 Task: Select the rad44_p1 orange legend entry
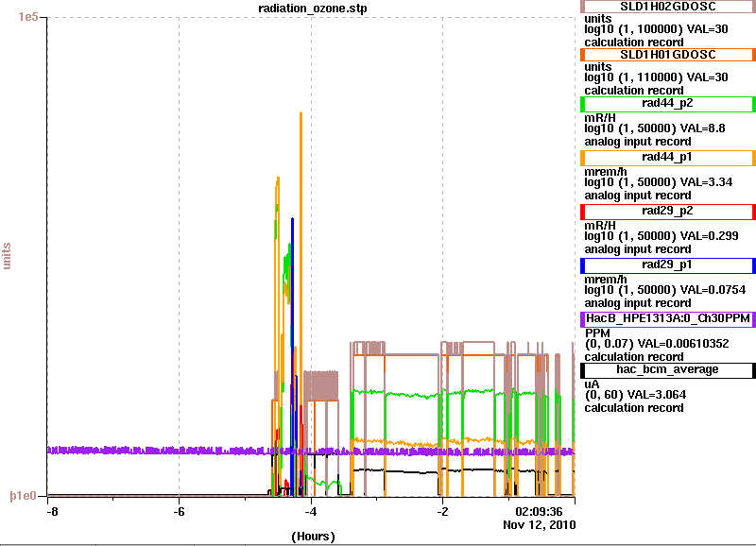pos(668,158)
